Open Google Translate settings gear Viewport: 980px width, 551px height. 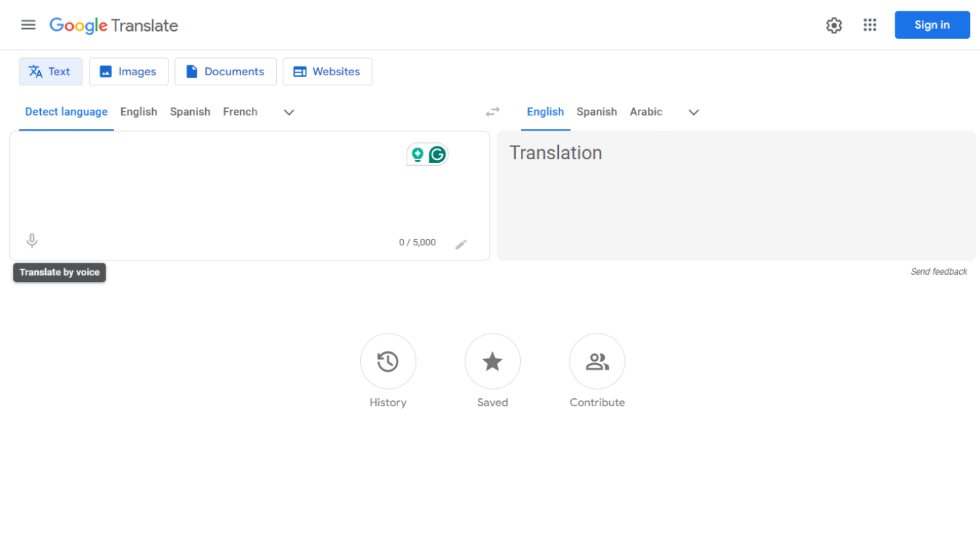pos(834,24)
